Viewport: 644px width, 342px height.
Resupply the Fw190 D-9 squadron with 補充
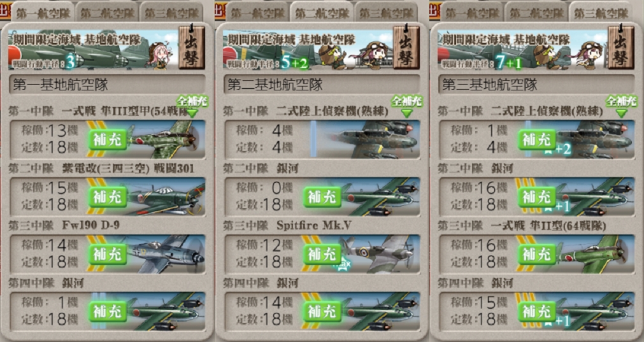click(x=107, y=254)
